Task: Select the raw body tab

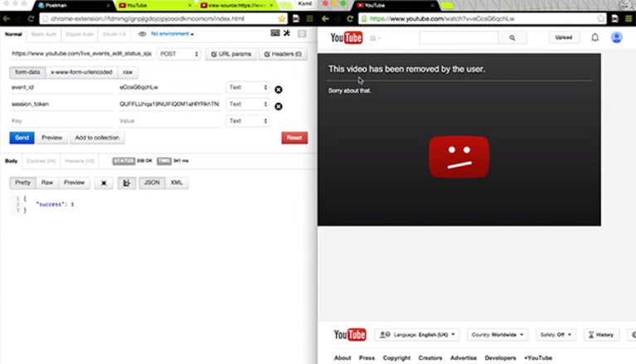Action: click(x=128, y=72)
